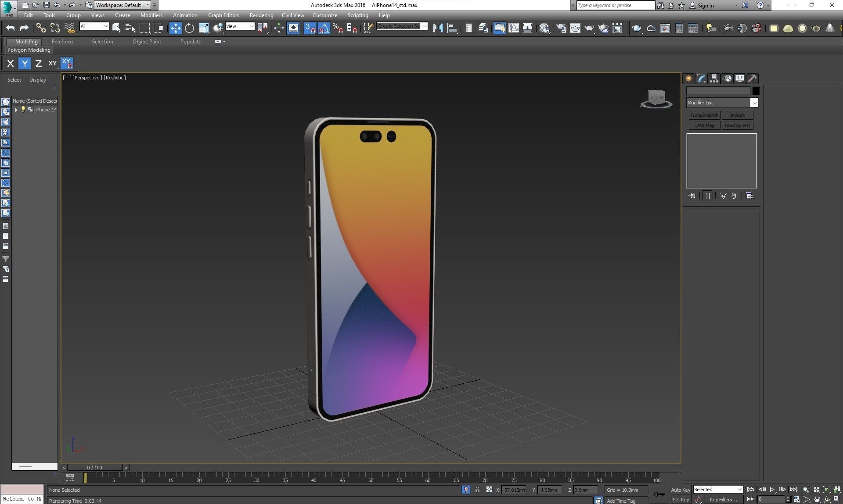This screenshot has height=504, width=843.
Task: Toggle the iPhone 14 visibility lightbulb
Action: coord(23,110)
